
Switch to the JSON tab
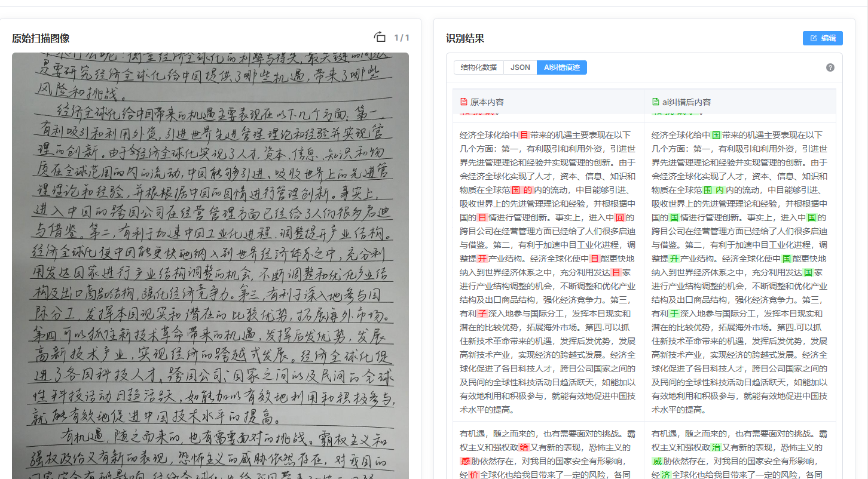click(x=520, y=67)
